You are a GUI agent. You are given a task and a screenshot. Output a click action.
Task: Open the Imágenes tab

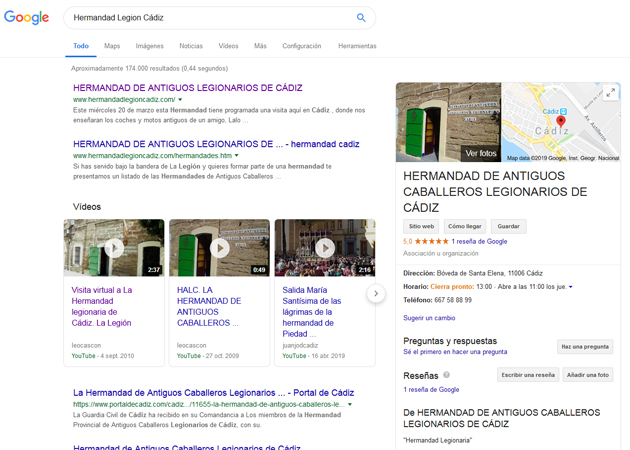pos(149,46)
